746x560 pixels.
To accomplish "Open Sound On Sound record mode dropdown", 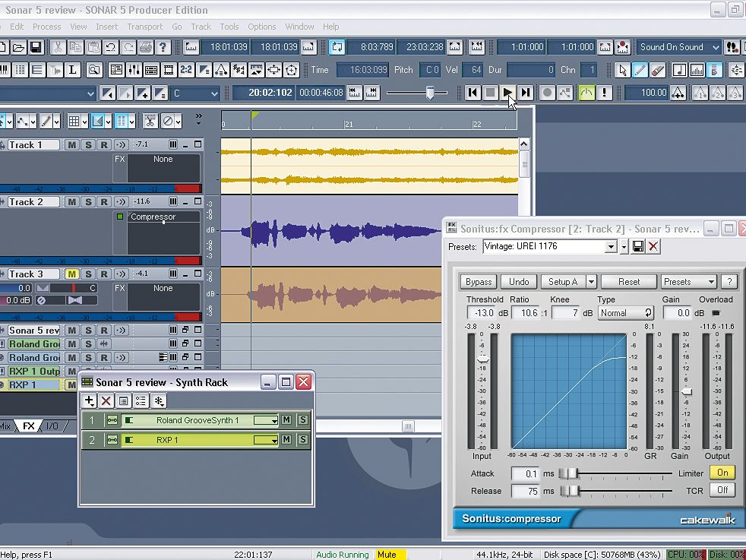I will 716,47.
